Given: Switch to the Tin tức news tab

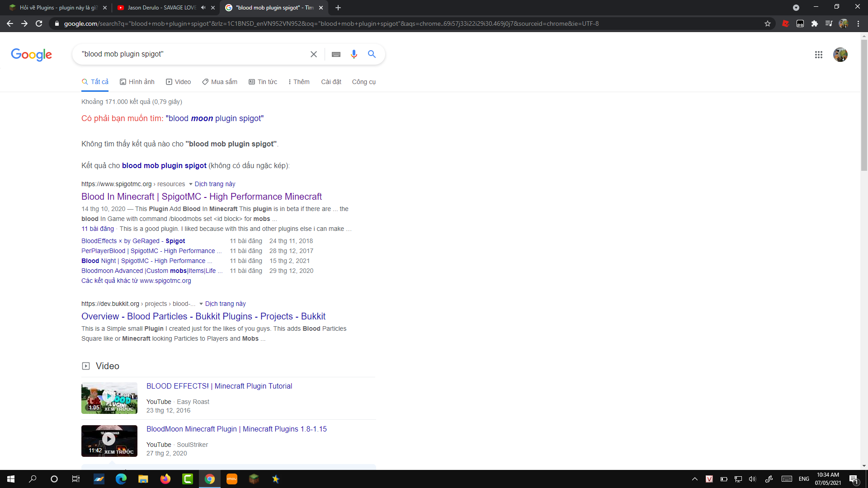Looking at the screenshot, I should (263, 82).
